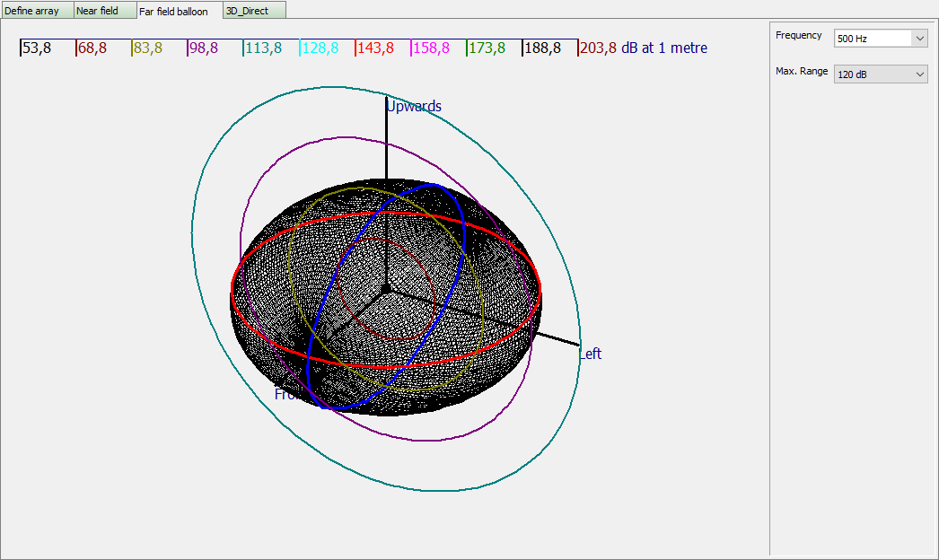Viewport: 939px width, 560px height.
Task: Open the 3D_Direct tab
Action: 255,10
